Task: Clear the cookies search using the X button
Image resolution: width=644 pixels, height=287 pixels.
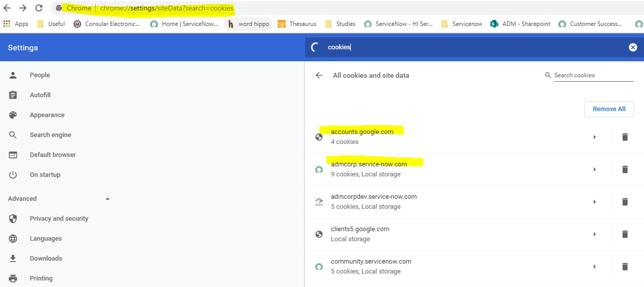Action: [633, 47]
